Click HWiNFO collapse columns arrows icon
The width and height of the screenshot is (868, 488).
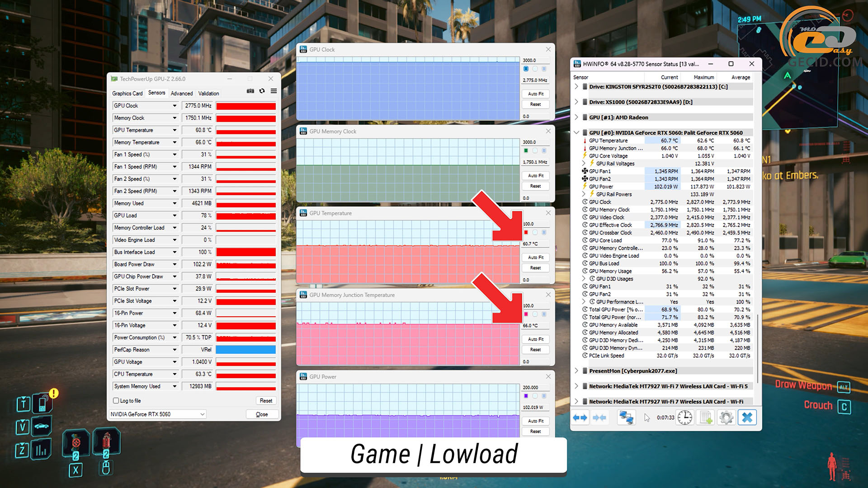pyautogui.click(x=599, y=418)
